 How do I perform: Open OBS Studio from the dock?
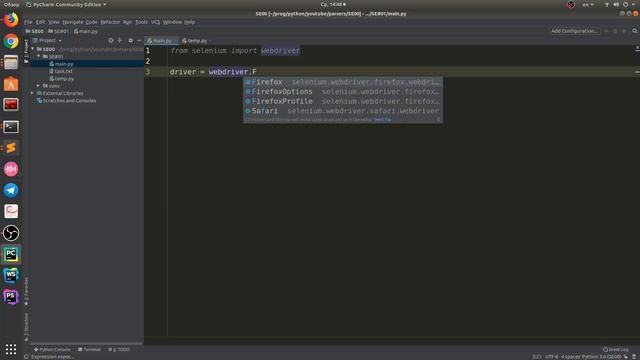(x=11, y=233)
